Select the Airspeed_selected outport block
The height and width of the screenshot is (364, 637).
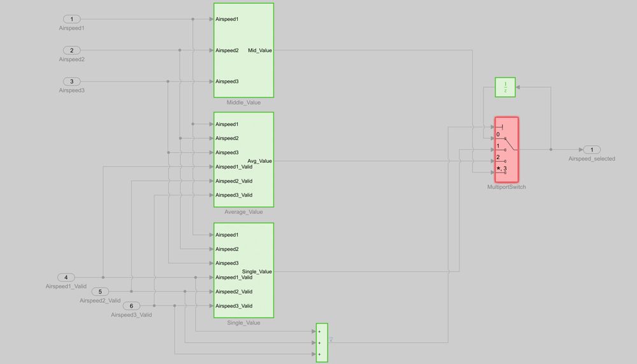591,150
